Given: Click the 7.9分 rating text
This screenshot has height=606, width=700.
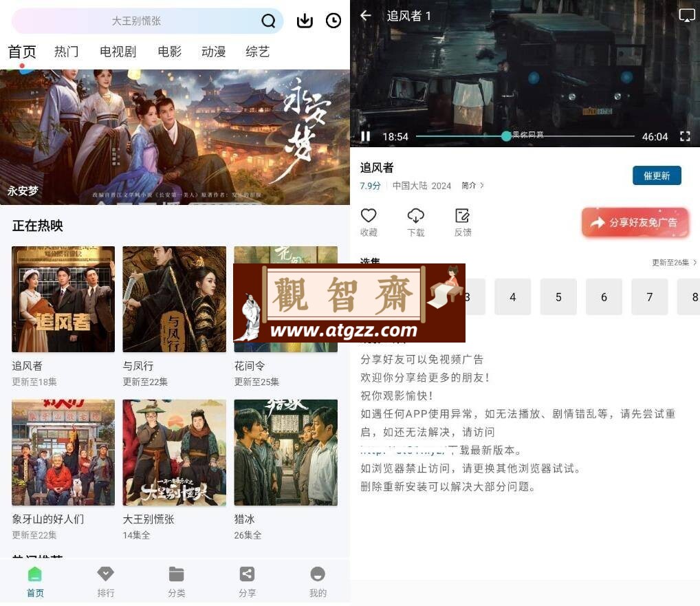Looking at the screenshot, I should click(x=370, y=186).
